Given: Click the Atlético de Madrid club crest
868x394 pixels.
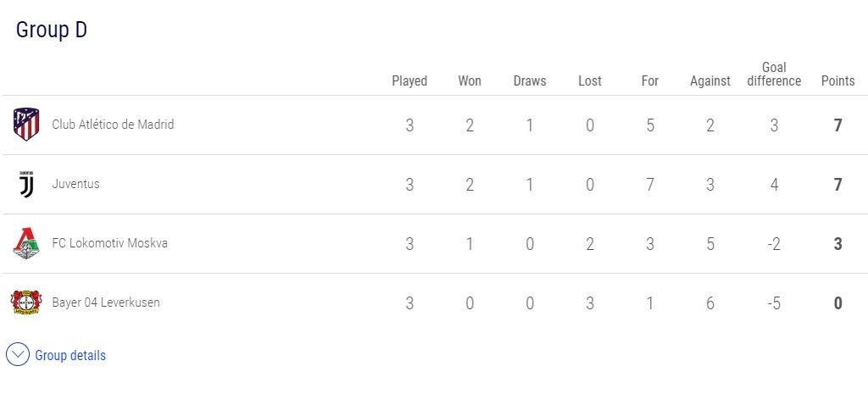Looking at the screenshot, I should pos(26,125).
